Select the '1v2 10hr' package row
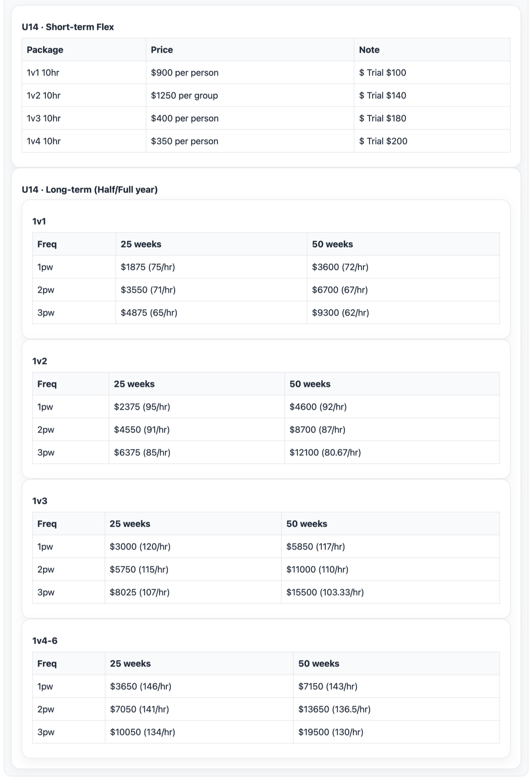This screenshot has width=532, height=780. [266, 95]
